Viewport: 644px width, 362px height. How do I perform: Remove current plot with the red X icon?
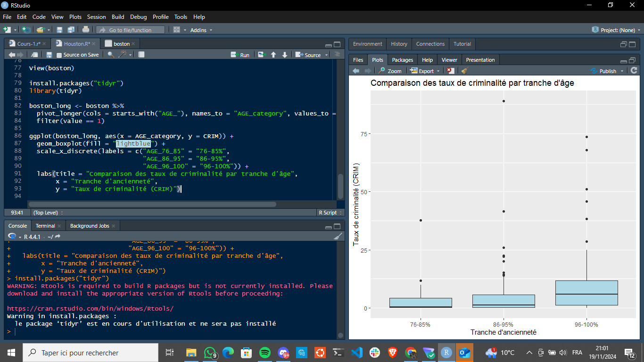[x=451, y=71]
